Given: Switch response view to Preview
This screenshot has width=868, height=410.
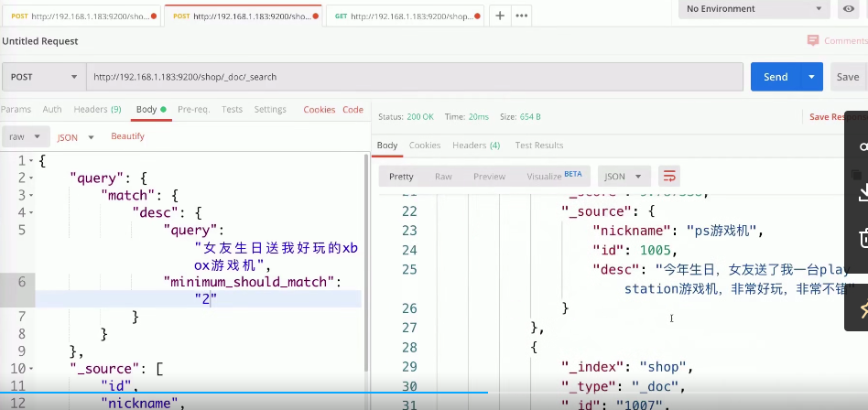Looking at the screenshot, I should tap(489, 177).
